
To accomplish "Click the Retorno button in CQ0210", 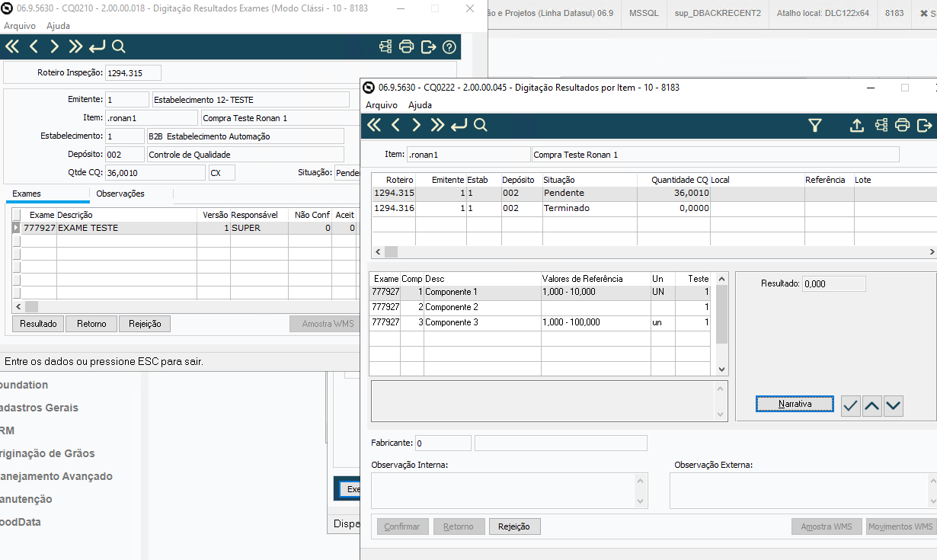I will [x=91, y=324].
